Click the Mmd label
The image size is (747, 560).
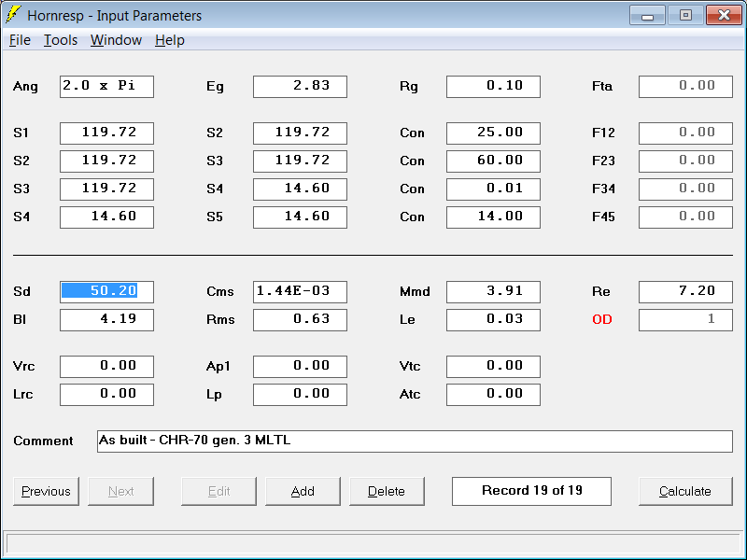coord(415,291)
